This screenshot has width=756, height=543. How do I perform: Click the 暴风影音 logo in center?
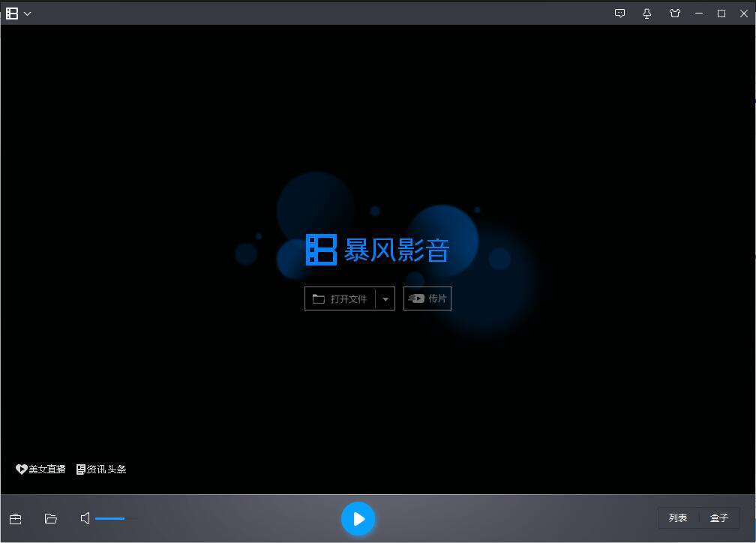tap(377, 250)
